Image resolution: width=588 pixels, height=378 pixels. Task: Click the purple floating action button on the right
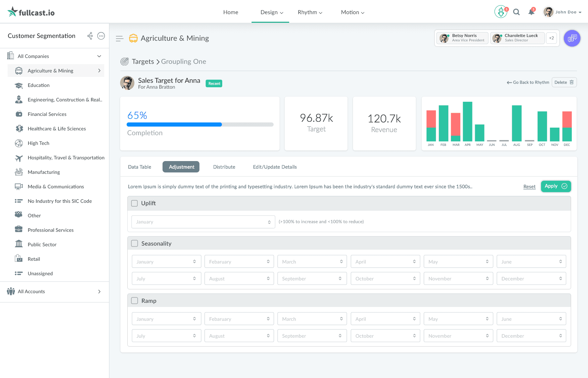point(572,38)
